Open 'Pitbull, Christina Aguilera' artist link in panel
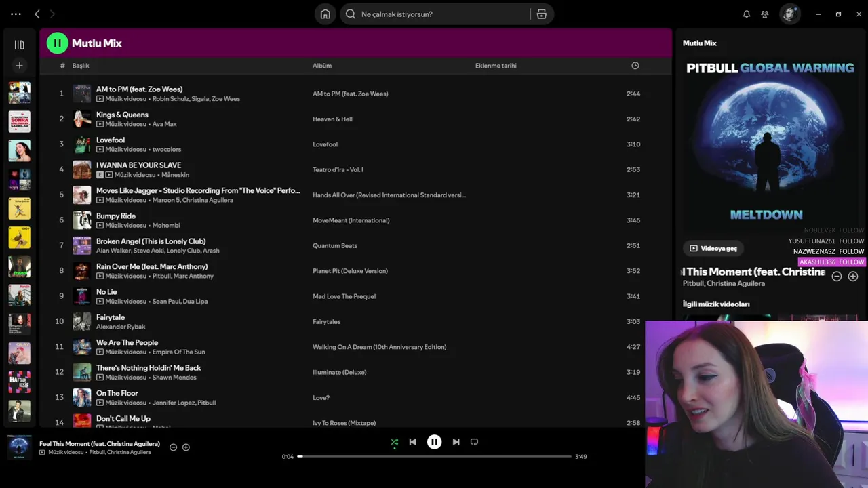This screenshot has height=488, width=868. (724, 283)
